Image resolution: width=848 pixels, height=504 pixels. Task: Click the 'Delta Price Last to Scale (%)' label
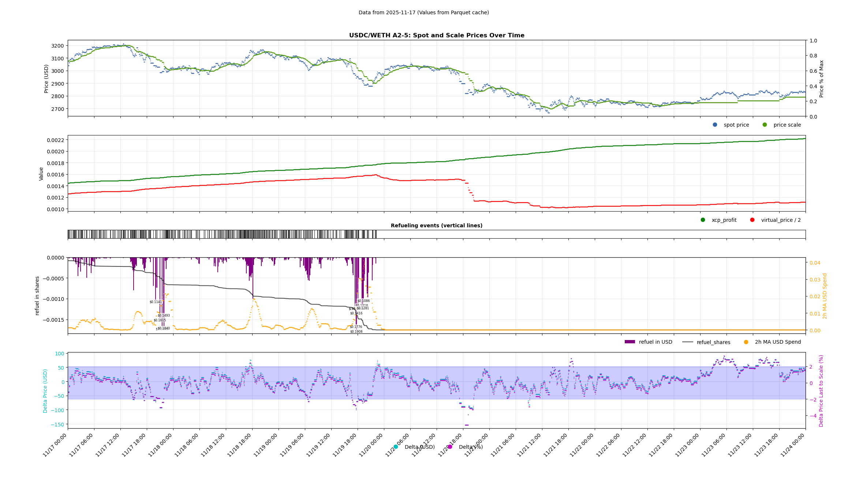(x=821, y=391)
